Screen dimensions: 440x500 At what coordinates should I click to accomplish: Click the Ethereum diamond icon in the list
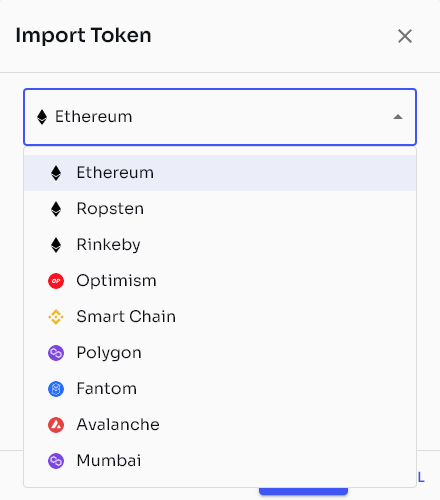[56, 173]
